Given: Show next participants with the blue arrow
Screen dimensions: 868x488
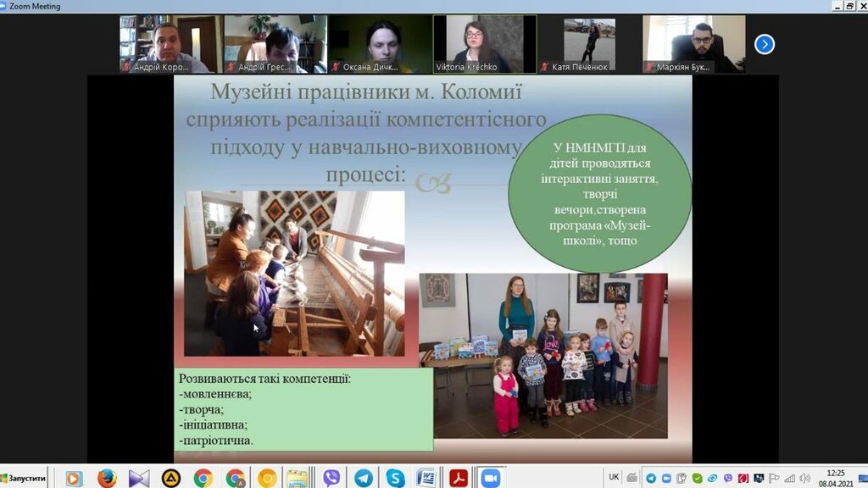Looking at the screenshot, I should (764, 44).
